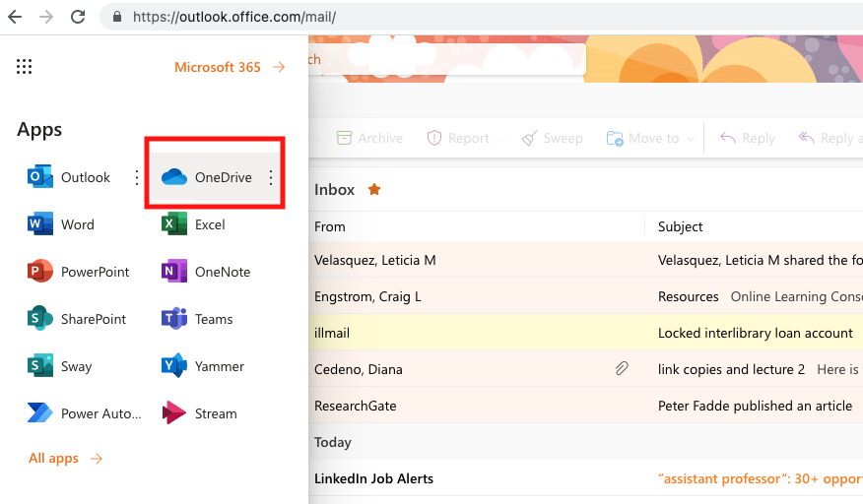Launch OneDrive app
Viewport: 863px width, 504px height.
pos(207,177)
